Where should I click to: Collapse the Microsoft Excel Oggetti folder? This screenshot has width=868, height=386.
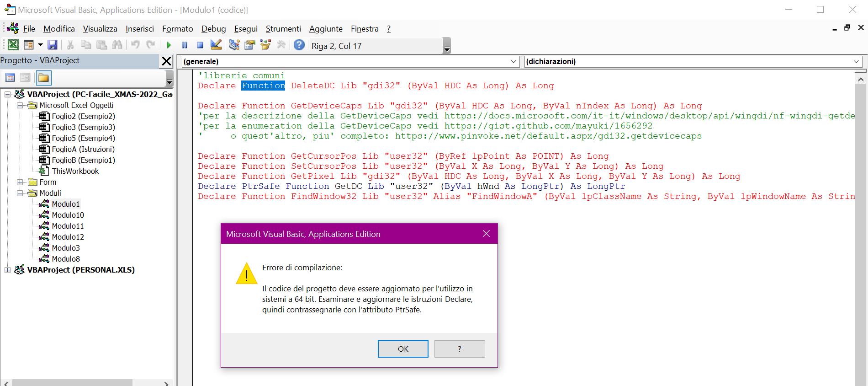(20, 105)
